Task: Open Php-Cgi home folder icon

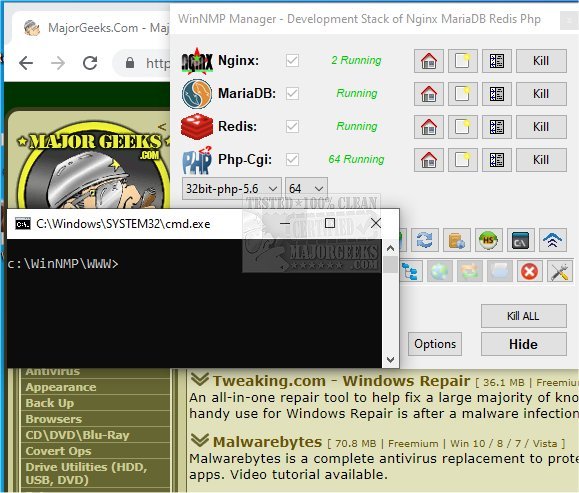Action: [x=428, y=160]
